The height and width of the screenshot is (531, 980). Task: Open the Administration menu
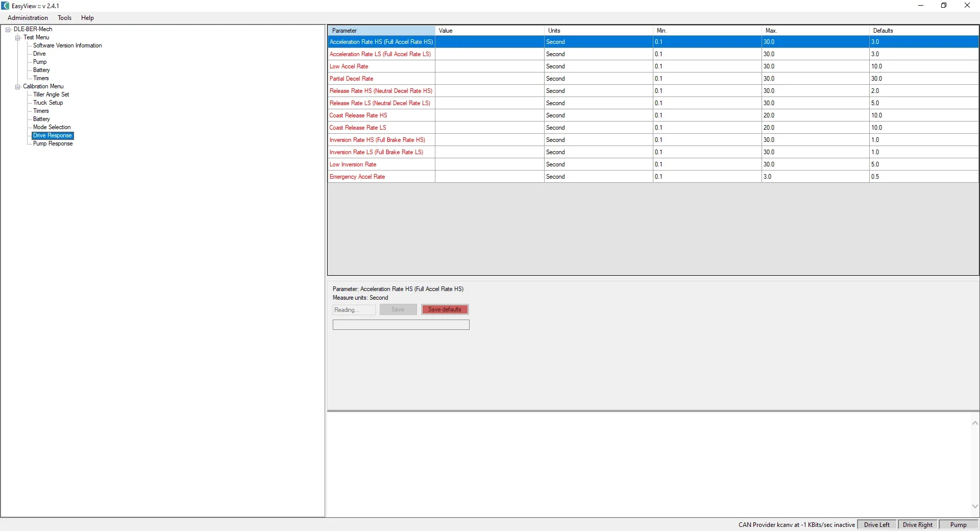point(28,18)
